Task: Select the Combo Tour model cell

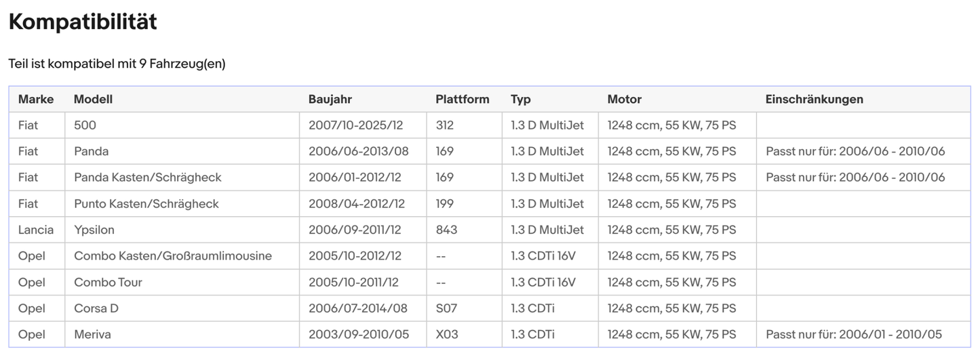Action: [x=108, y=283]
